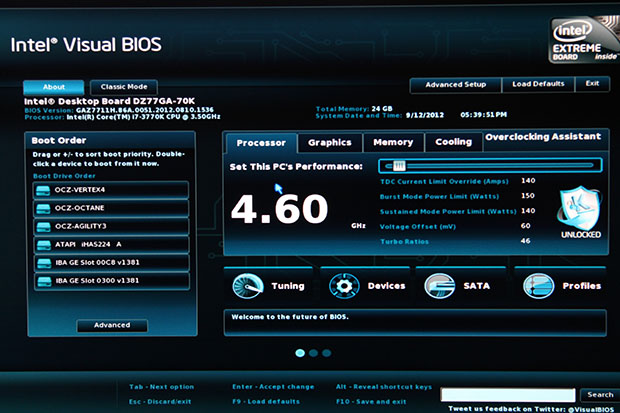The image size is (620, 413).
Task: Click the SATA drive icon
Action: (442, 286)
